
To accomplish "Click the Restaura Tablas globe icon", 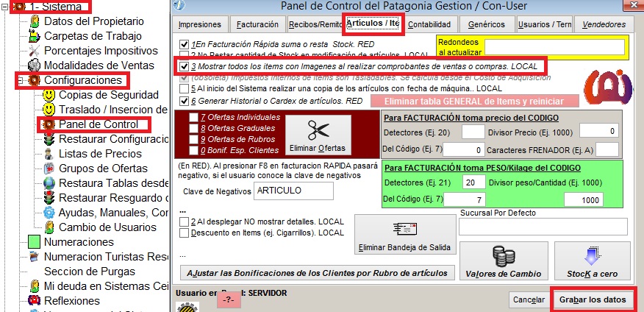I will [49, 183].
